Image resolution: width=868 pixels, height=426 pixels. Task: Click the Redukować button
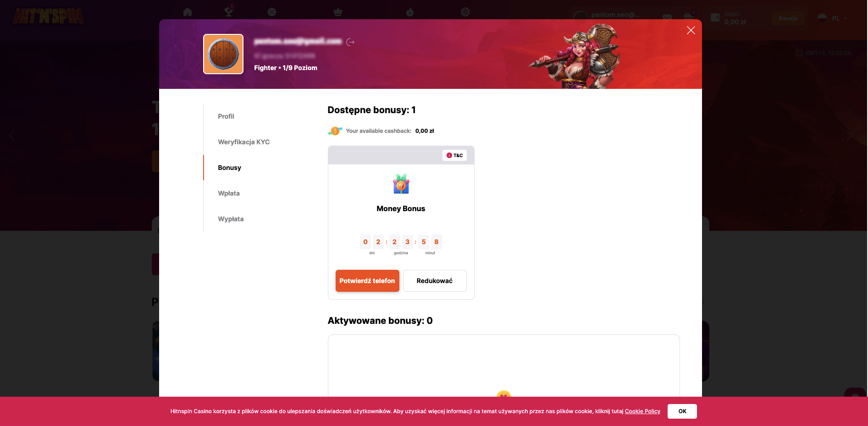pos(435,281)
